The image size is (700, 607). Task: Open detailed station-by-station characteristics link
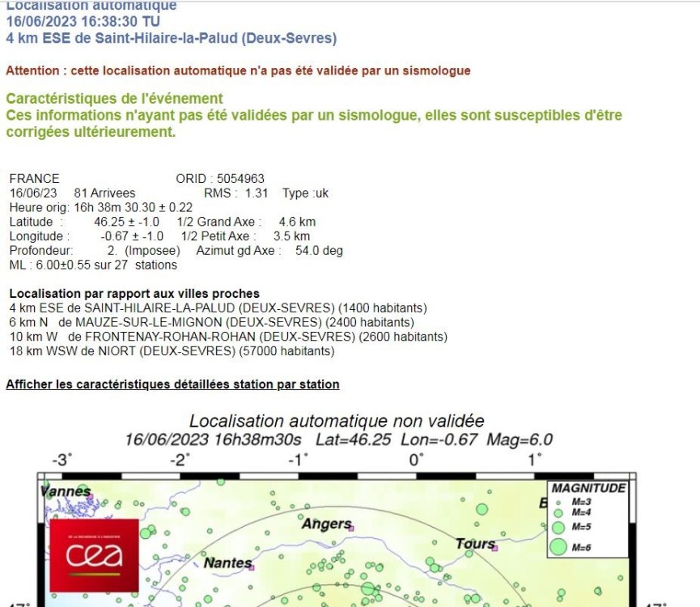click(172, 384)
